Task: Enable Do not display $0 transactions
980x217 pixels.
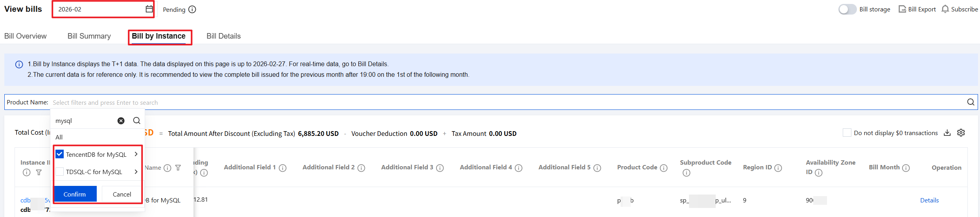Action: [x=847, y=133]
